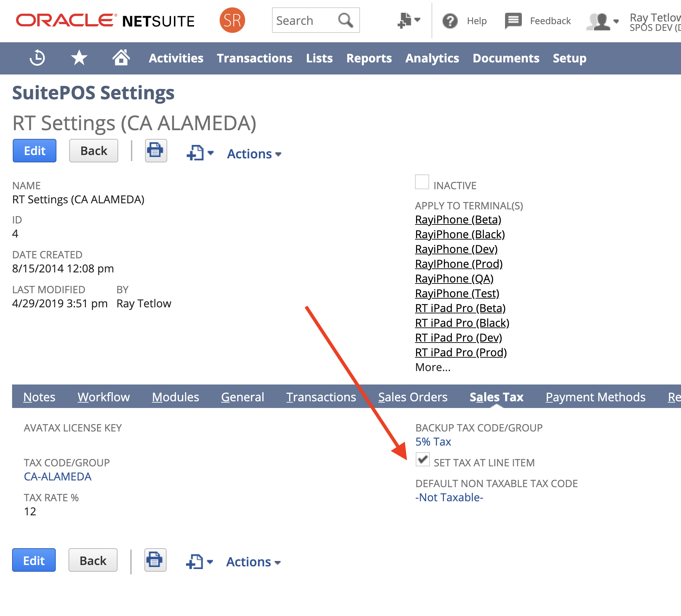
Task: Open the Feedback speech bubble icon
Action: click(513, 21)
